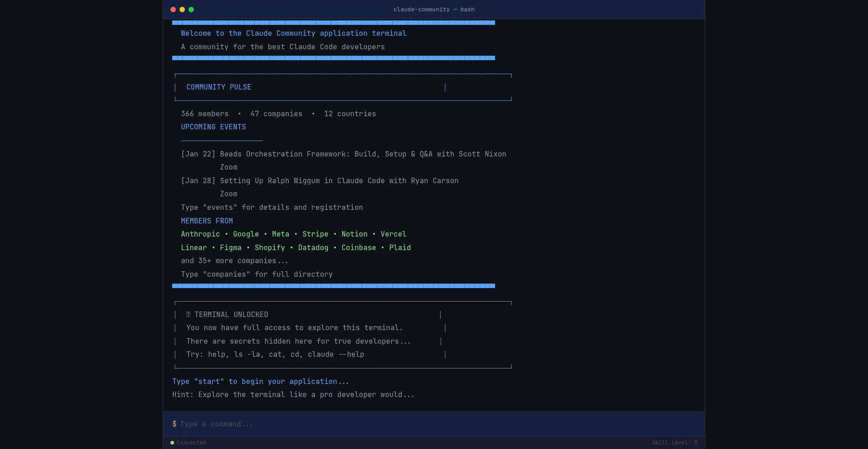Image resolution: width=868 pixels, height=449 pixels.
Task: Click the 'COMMUNITY PULSE' heading
Action: point(219,87)
